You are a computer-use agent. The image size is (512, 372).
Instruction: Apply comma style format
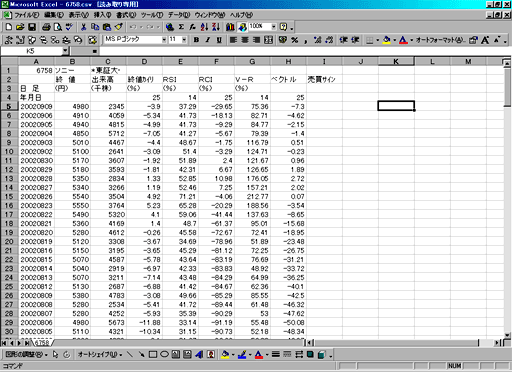click(306, 40)
